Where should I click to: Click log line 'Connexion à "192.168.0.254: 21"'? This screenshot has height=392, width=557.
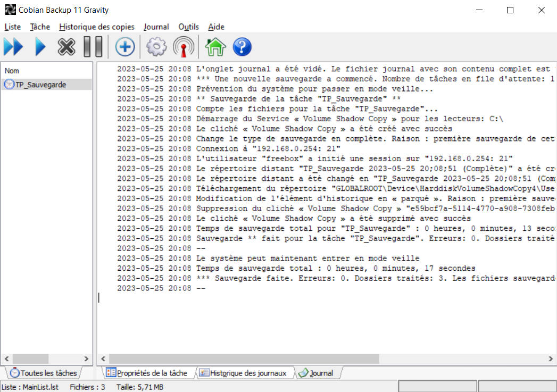pyautogui.click(x=229, y=148)
